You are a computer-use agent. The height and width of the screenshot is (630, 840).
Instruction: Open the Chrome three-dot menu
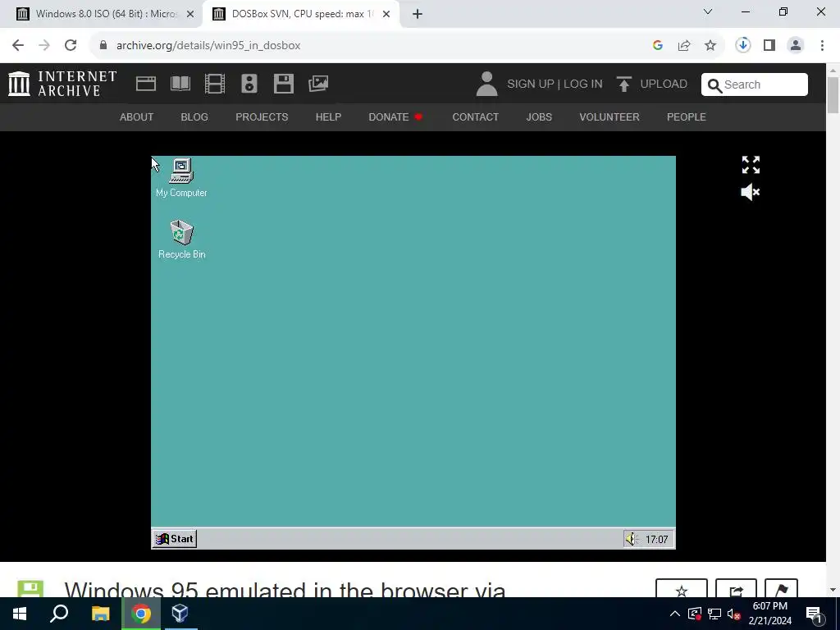(x=822, y=46)
